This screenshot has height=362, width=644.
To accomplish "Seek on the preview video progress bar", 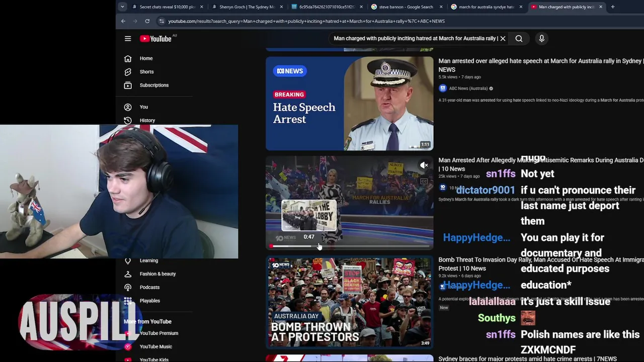I will (x=349, y=246).
